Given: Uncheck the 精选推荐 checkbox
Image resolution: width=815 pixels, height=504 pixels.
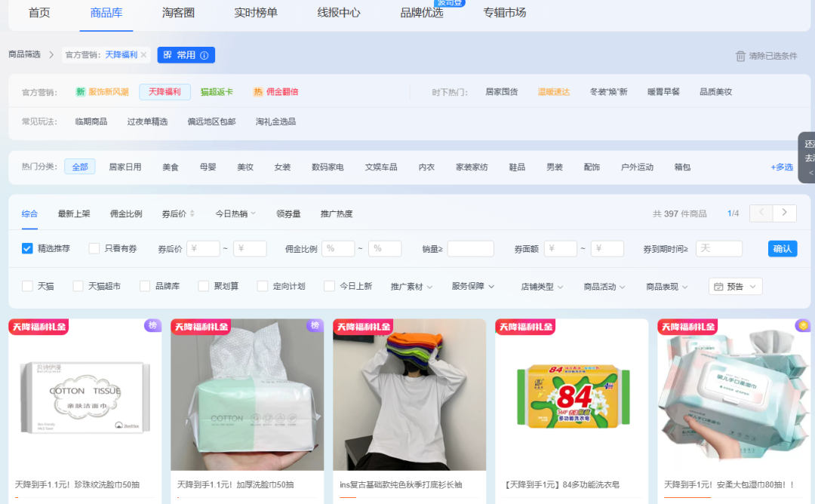Looking at the screenshot, I should [27, 248].
